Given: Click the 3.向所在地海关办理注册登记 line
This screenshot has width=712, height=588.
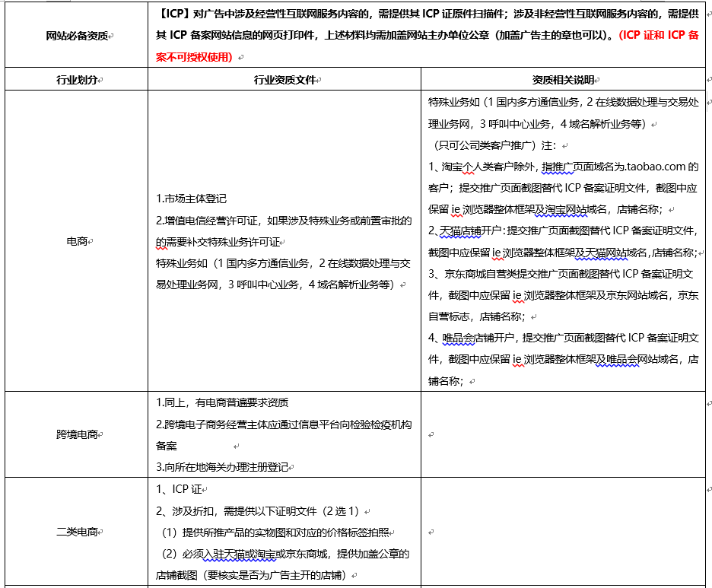Looking at the screenshot, I should coord(224,466).
